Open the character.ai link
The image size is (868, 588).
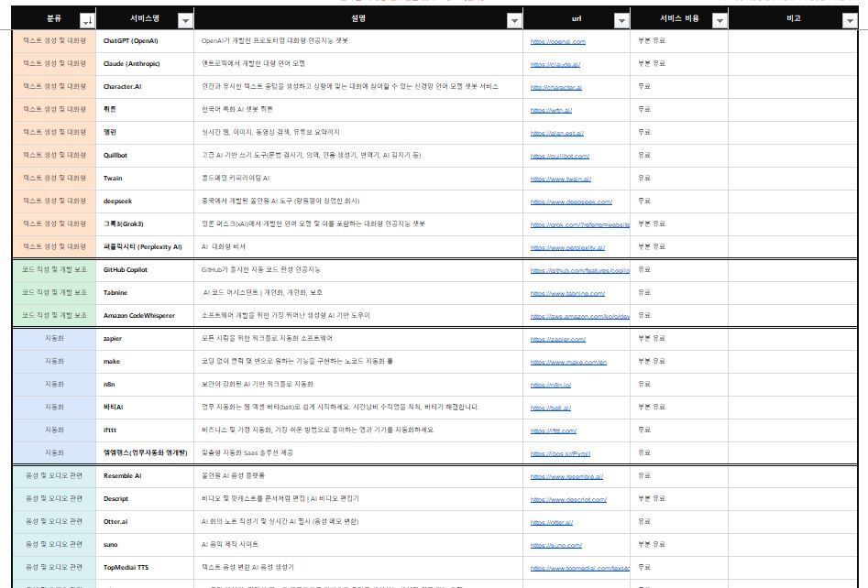(x=555, y=87)
